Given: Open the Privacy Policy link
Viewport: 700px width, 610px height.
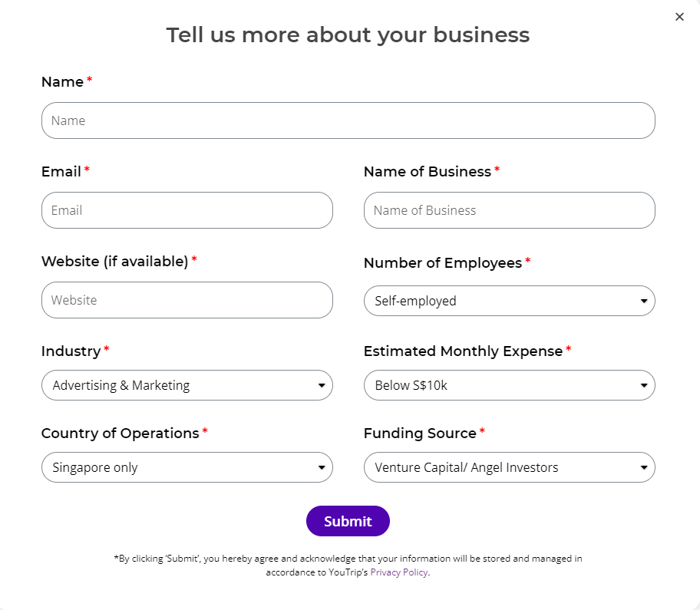Looking at the screenshot, I should tap(398, 572).
